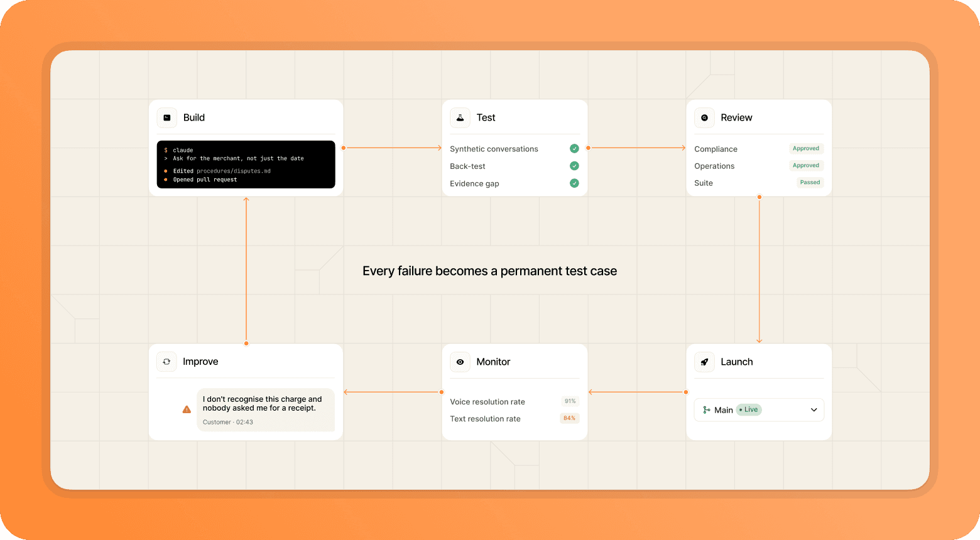Click the Build terminal icon
The height and width of the screenshot is (540, 980).
(x=167, y=117)
